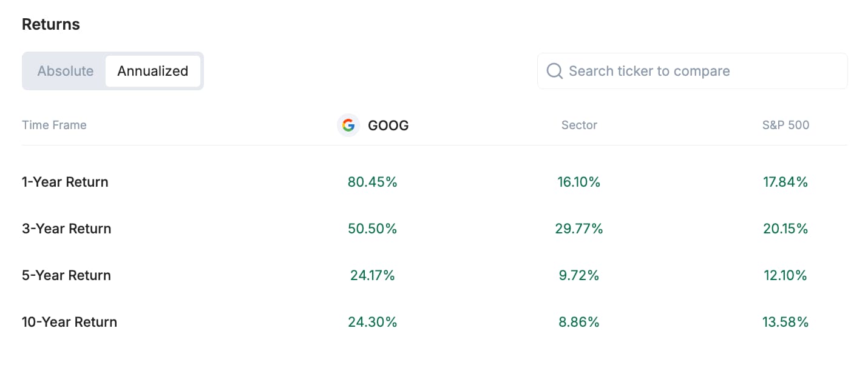Click S&P 500 1-year value 17.84%
Screen dimensions: 868x388
coord(785,182)
